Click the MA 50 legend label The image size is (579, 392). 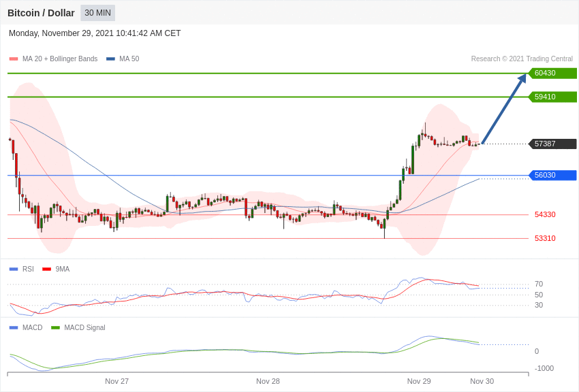(129, 59)
